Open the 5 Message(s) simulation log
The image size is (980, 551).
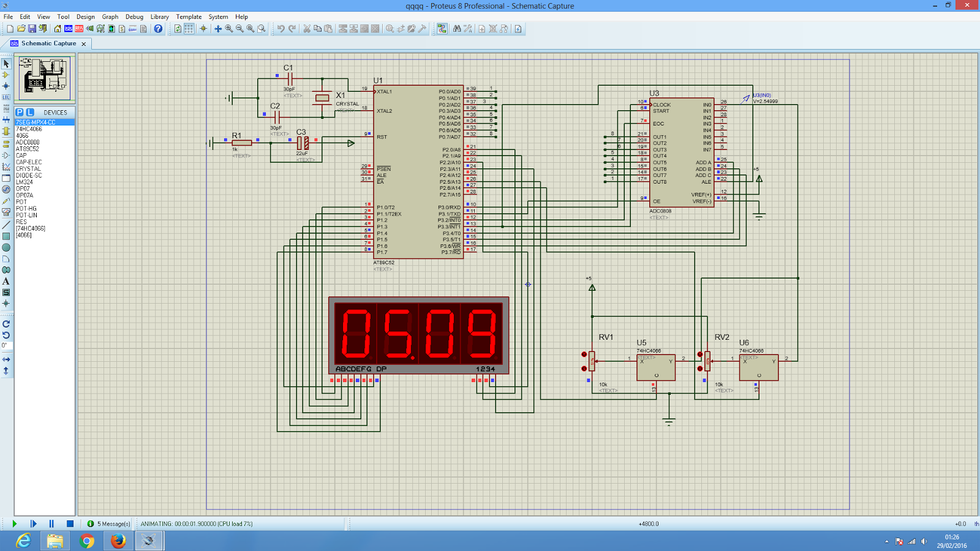(x=109, y=524)
